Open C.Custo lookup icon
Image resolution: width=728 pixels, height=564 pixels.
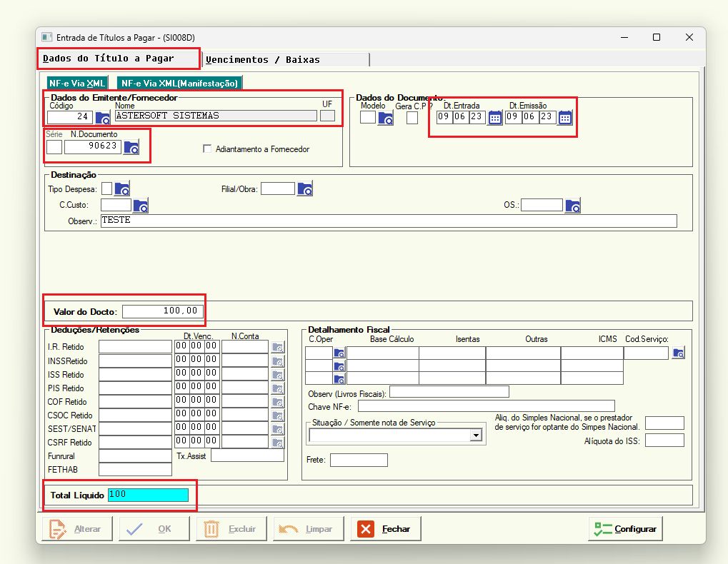(x=141, y=206)
